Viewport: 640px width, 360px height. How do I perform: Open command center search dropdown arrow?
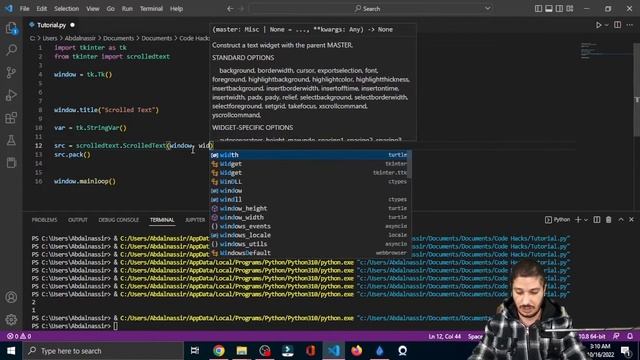(x=487, y=9)
